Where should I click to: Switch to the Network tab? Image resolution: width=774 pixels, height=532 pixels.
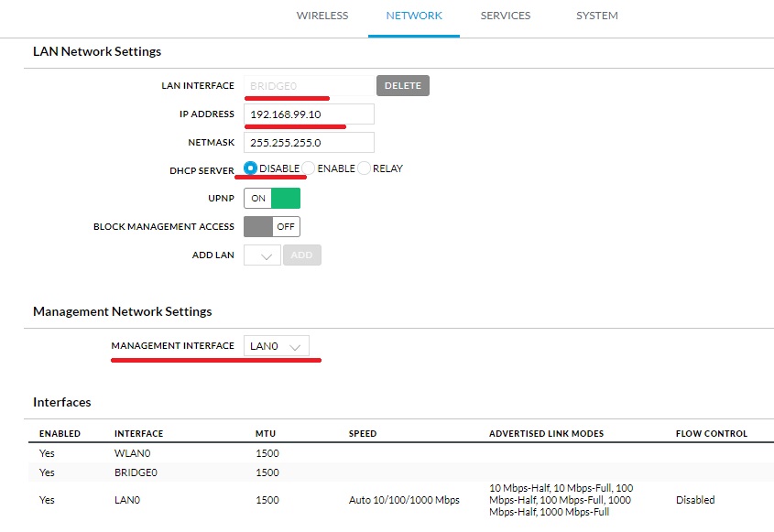(413, 16)
